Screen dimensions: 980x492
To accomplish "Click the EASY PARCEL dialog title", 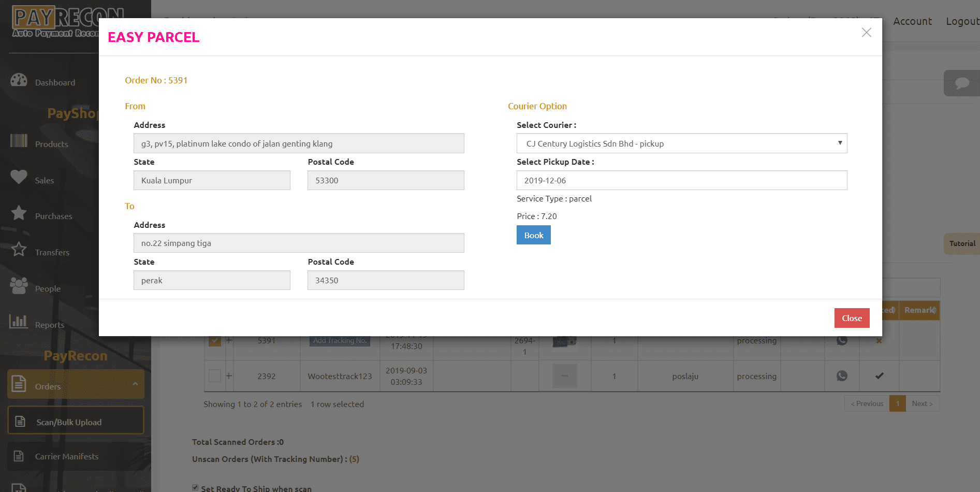I will point(153,37).
